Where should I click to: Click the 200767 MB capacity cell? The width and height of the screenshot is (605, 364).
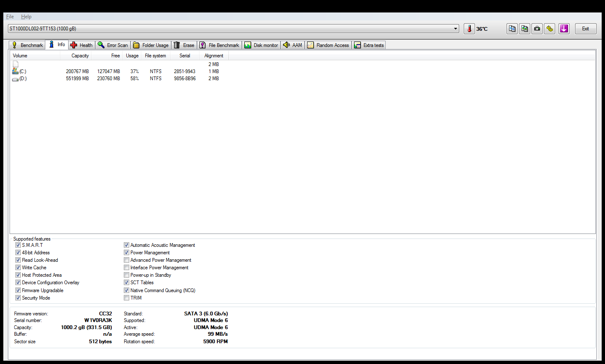coord(77,71)
